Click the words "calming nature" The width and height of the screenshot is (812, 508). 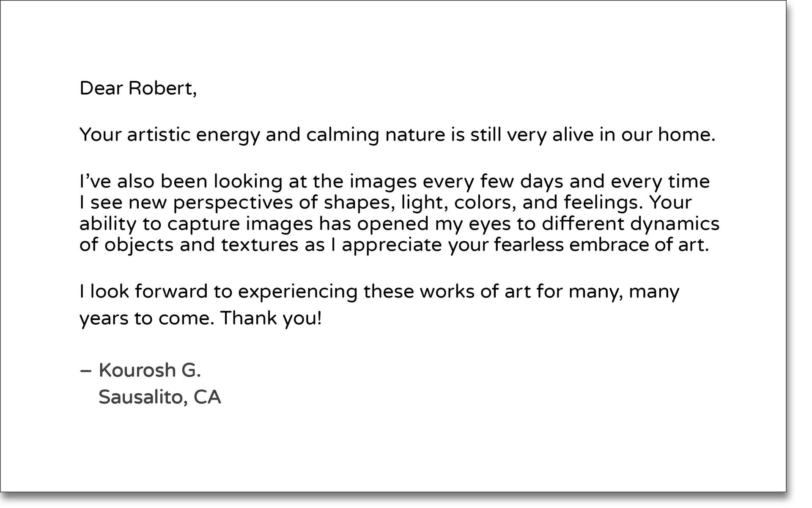tap(376, 135)
